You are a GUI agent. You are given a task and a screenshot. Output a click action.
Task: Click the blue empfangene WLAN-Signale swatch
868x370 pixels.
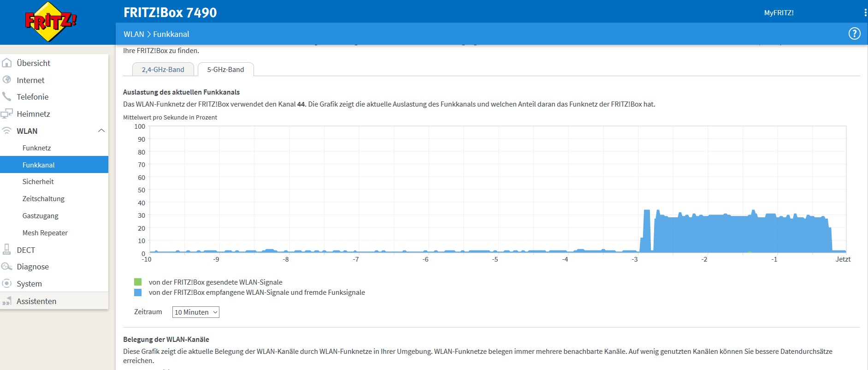tap(138, 292)
